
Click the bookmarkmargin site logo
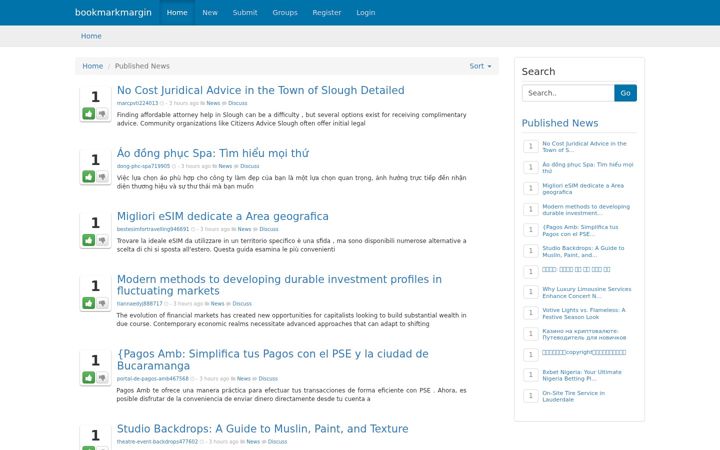(113, 12)
